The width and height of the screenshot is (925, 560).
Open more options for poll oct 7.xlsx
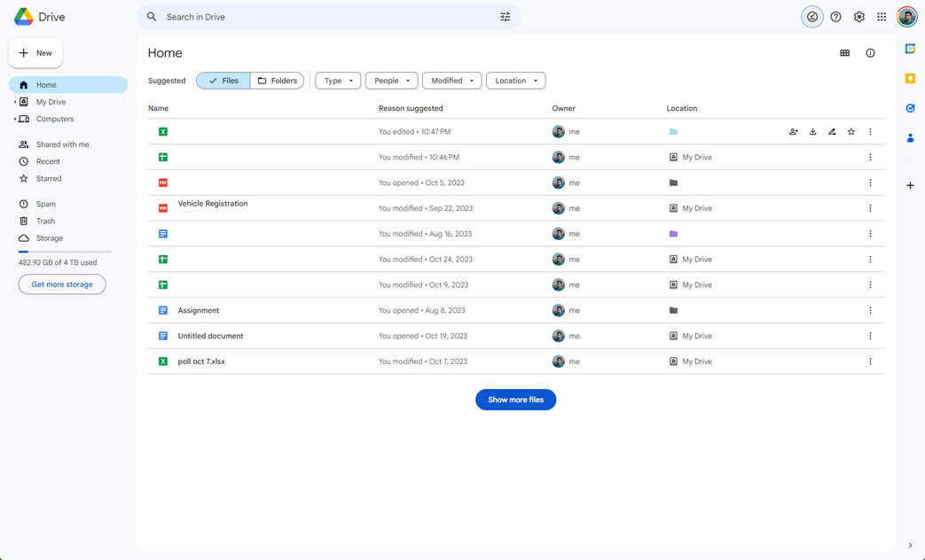[870, 362]
